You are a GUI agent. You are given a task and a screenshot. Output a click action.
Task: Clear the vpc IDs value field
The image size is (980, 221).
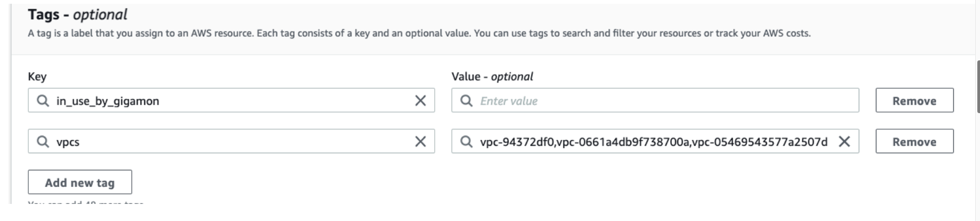[844, 141]
